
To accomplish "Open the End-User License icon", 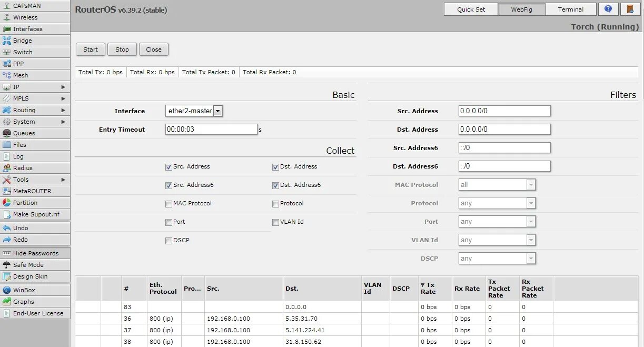I will (7, 313).
